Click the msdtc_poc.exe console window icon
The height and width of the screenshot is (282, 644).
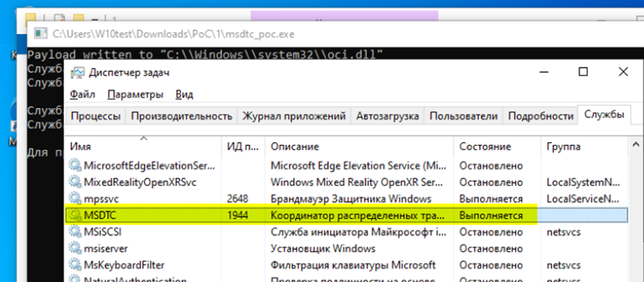pyautogui.click(x=40, y=34)
